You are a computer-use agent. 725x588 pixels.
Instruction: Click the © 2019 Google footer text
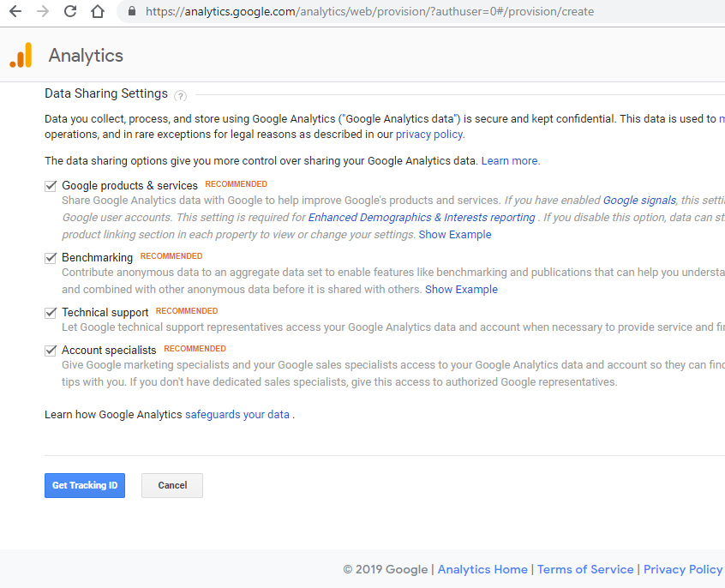pos(385,569)
